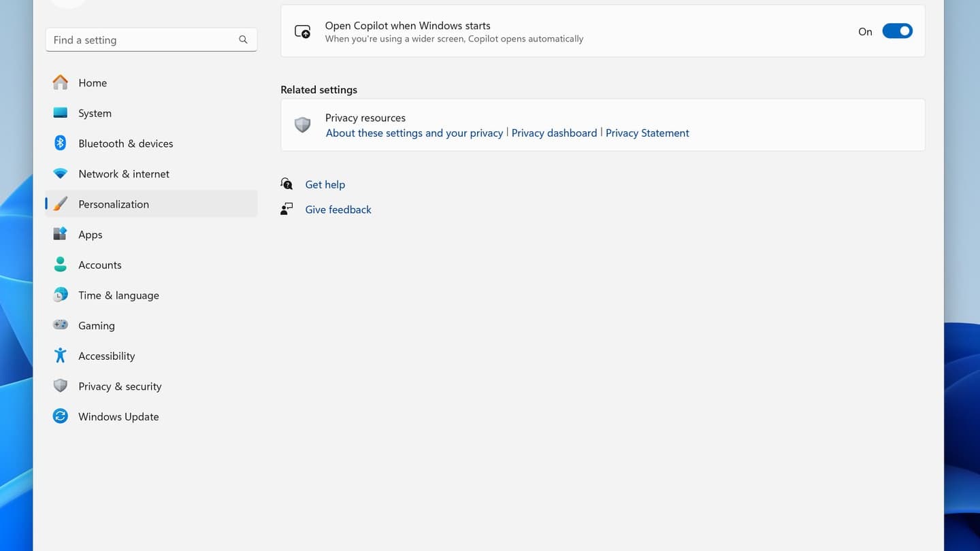Viewport: 980px width, 551px height.
Task: Go to Privacy & security settings
Action: click(120, 386)
